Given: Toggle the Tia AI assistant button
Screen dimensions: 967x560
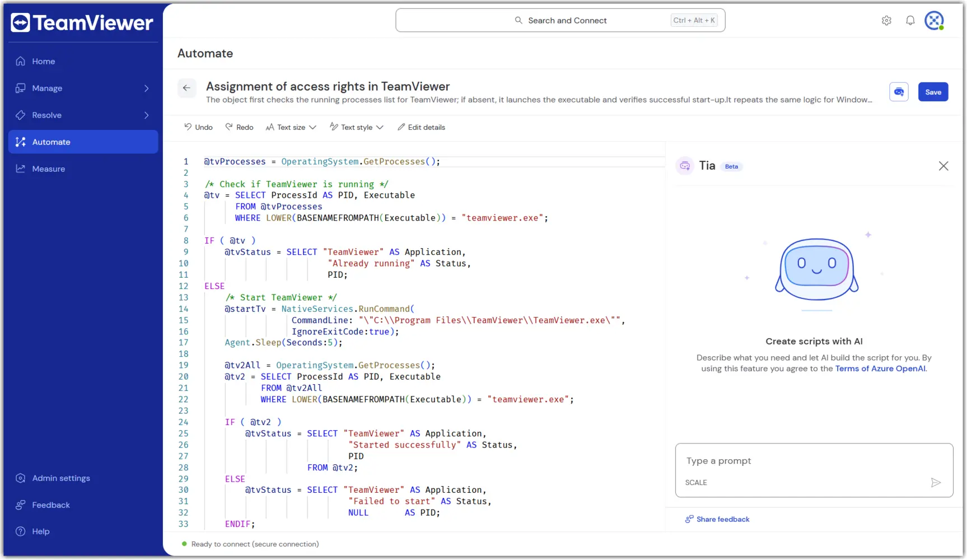Looking at the screenshot, I should [x=899, y=92].
